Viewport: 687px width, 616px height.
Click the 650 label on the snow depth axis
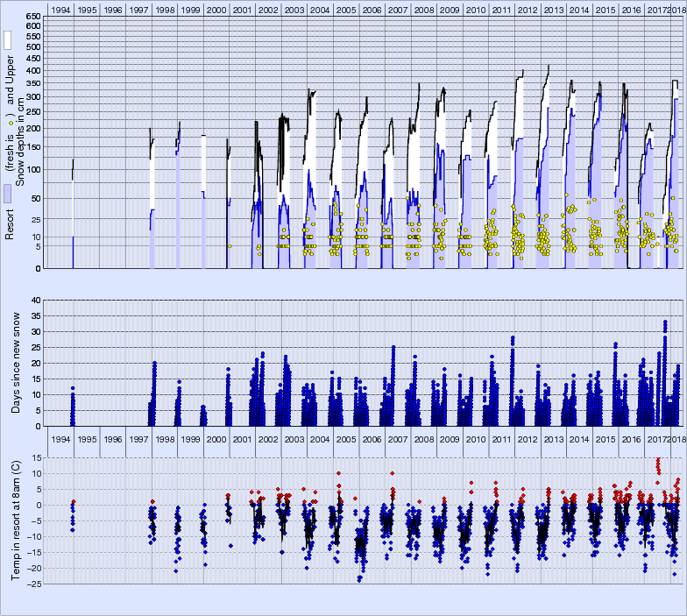[32, 17]
